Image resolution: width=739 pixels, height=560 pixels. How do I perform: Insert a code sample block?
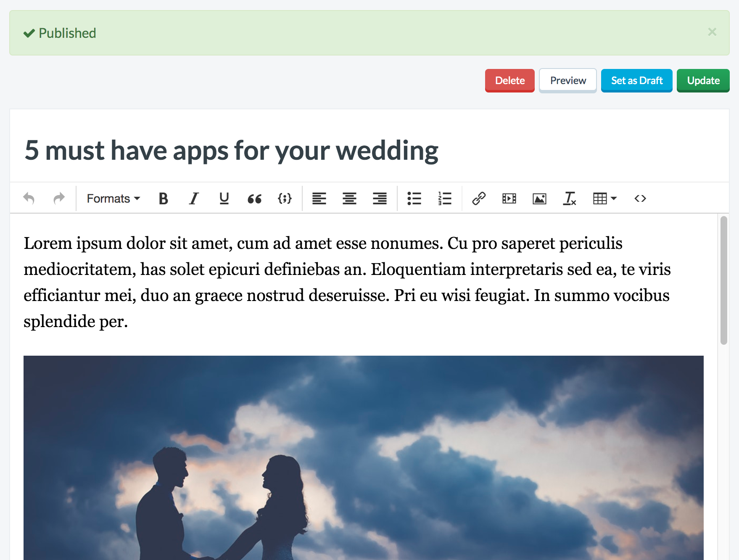285,198
